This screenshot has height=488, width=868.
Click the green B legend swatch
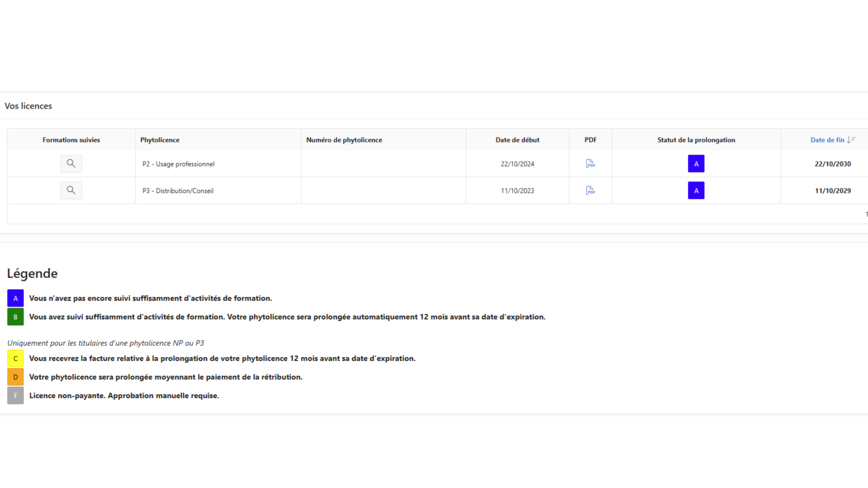pyautogui.click(x=15, y=317)
